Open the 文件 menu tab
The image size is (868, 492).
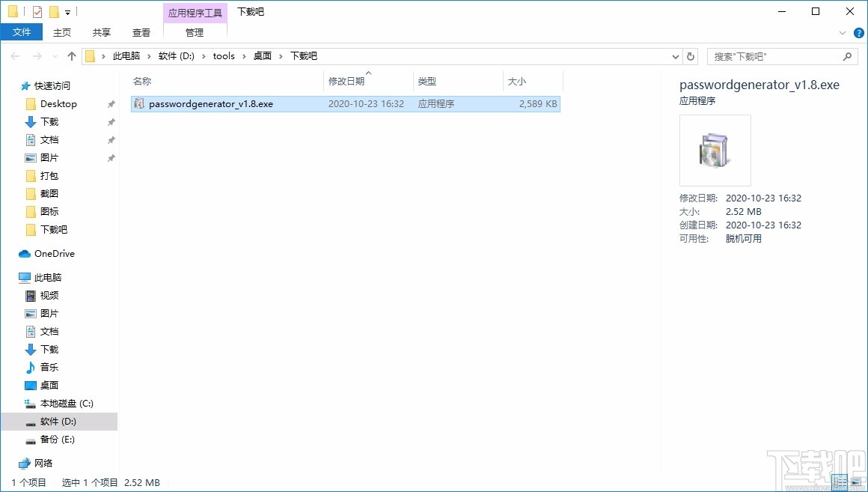pos(22,32)
